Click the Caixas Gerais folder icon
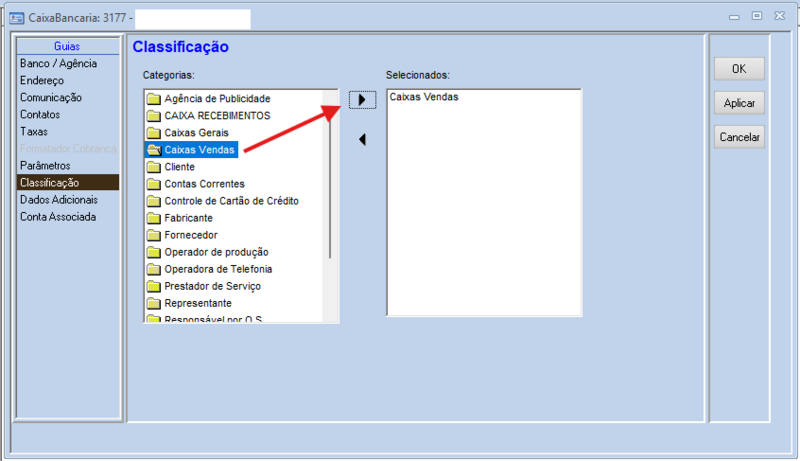The width and height of the screenshot is (800, 461). click(x=154, y=133)
